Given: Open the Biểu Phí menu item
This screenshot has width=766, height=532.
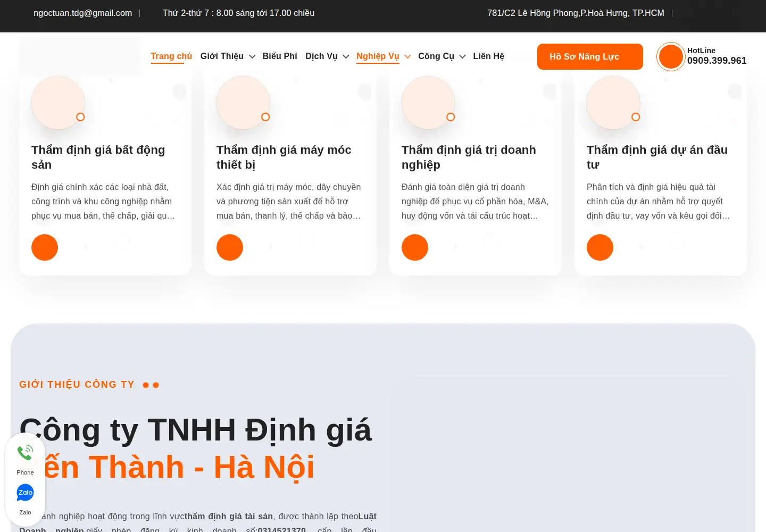Looking at the screenshot, I should click(x=280, y=56).
